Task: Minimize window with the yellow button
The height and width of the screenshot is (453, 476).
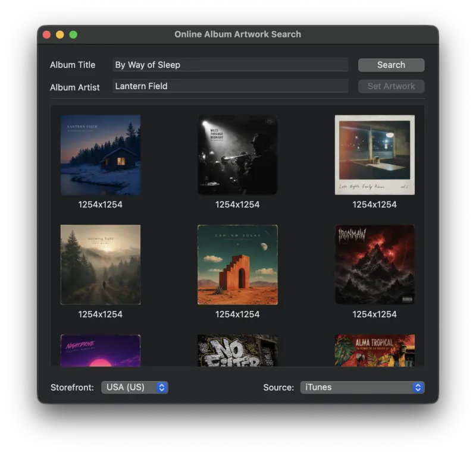Action: [60, 34]
